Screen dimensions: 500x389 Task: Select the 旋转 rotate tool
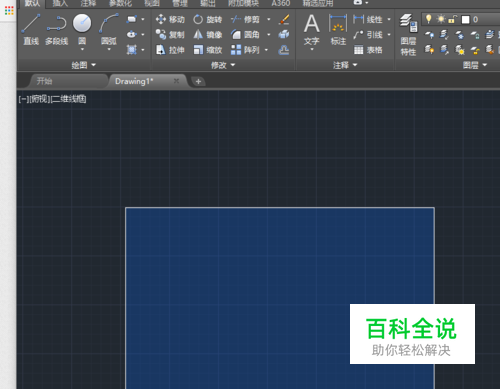point(207,19)
